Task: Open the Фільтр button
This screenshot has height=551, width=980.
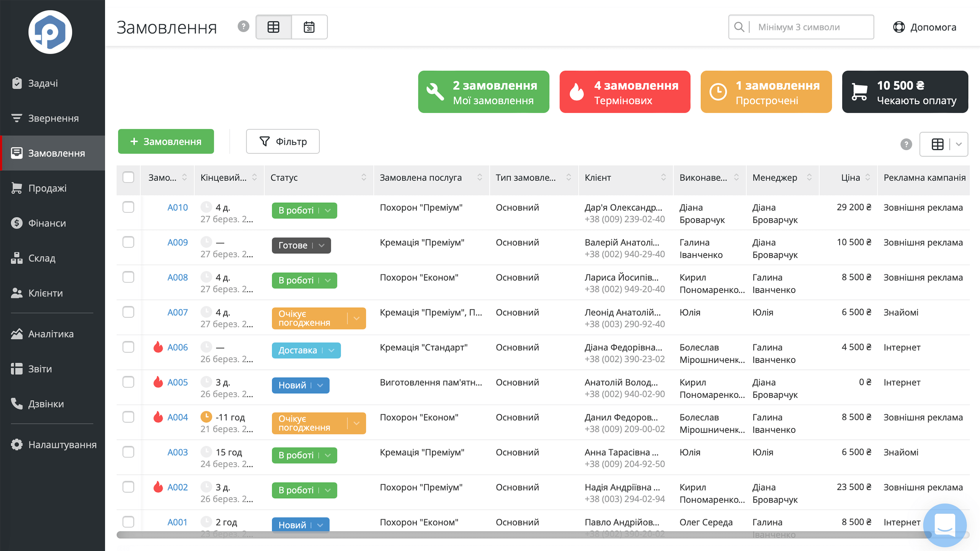Action: pos(283,141)
